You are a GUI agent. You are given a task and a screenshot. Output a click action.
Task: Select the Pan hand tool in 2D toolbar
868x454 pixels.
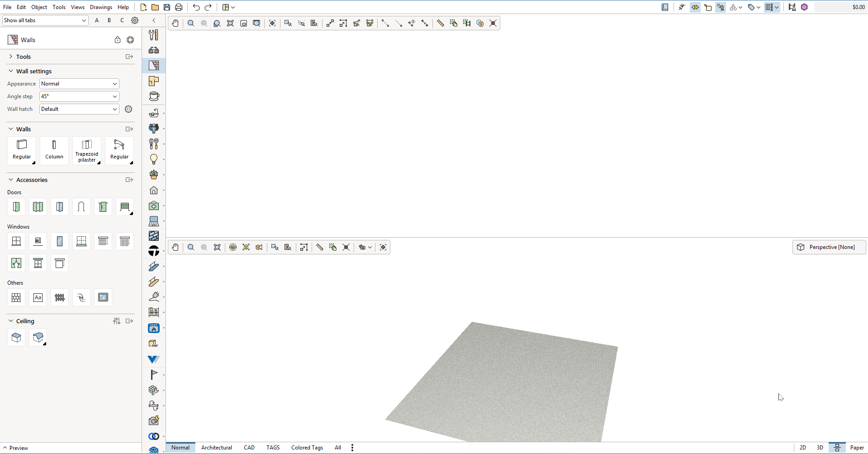(x=175, y=23)
